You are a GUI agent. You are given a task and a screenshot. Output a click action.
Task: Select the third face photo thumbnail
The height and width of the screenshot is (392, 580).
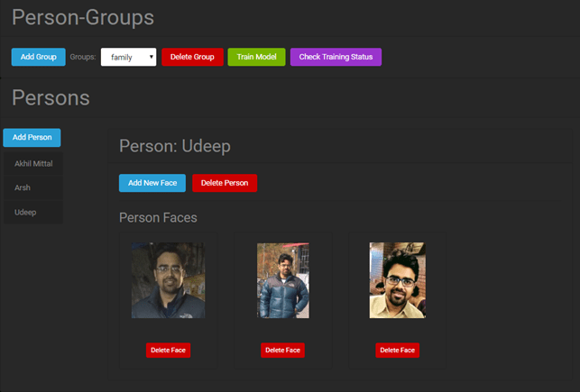pyautogui.click(x=397, y=280)
